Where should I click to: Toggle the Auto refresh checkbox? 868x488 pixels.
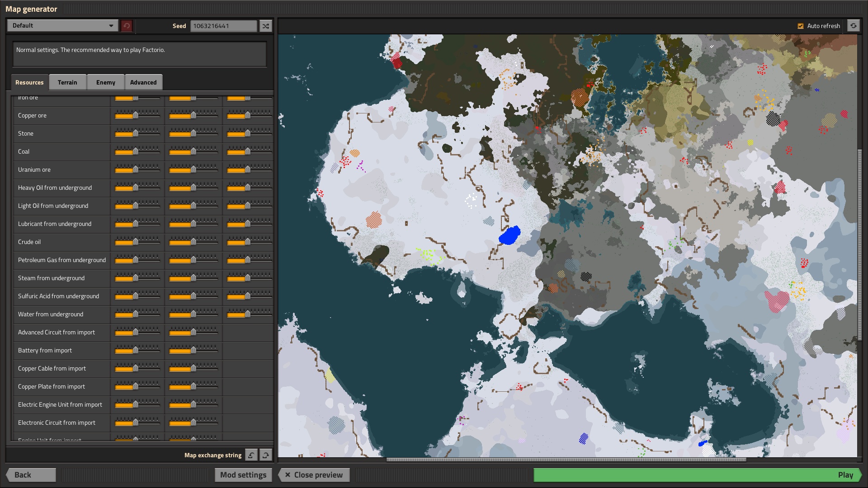[801, 26]
